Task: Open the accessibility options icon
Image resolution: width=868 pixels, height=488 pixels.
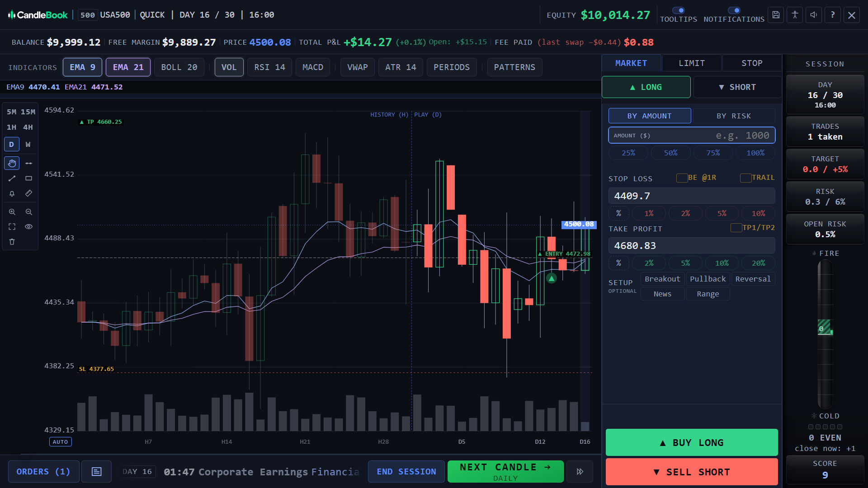Action: pos(795,15)
